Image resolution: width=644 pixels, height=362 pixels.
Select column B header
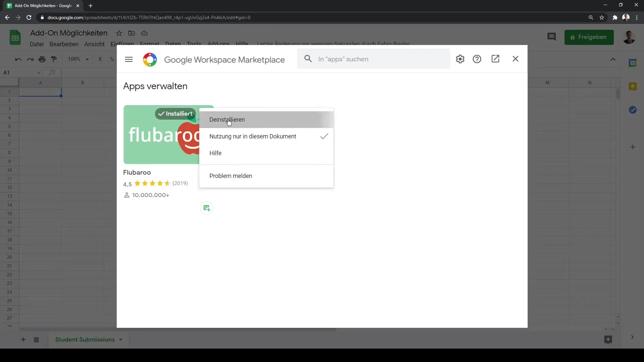coord(83,82)
